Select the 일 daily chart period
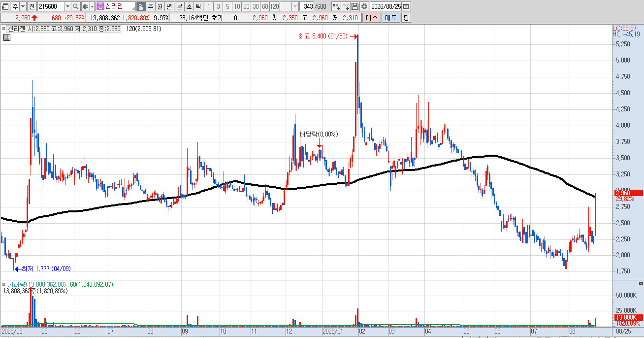The image size is (644, 338). pyautogui.click(x=141, y=6)
